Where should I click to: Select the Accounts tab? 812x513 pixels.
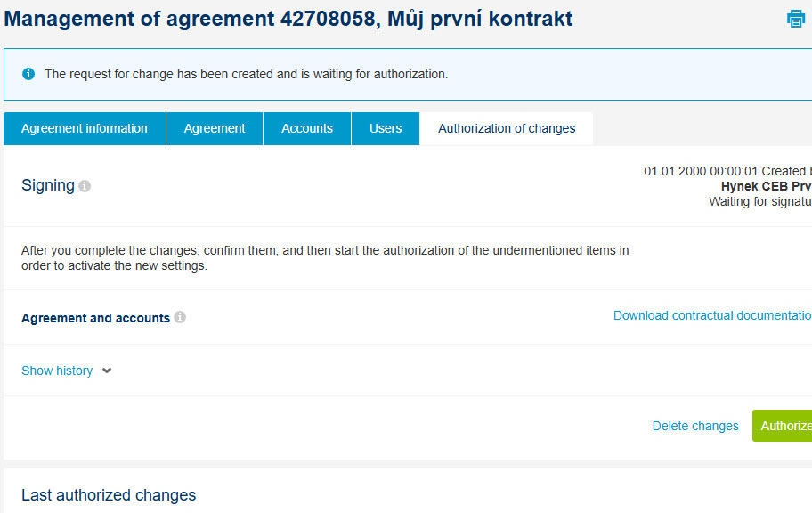click(x=307, y=128)
